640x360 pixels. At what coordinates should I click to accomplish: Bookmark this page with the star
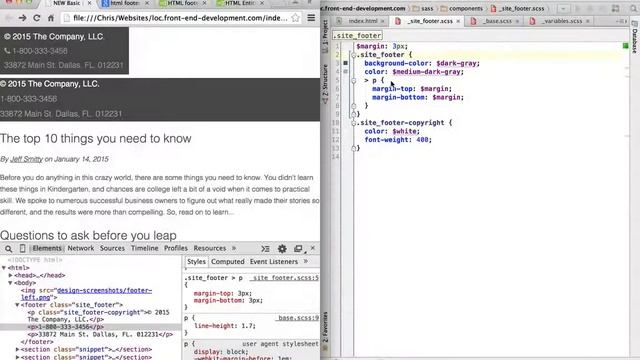[x=296, y=18]
